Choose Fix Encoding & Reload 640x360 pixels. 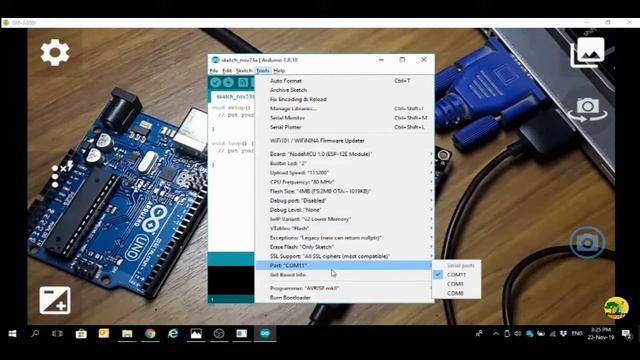(344, 99)
